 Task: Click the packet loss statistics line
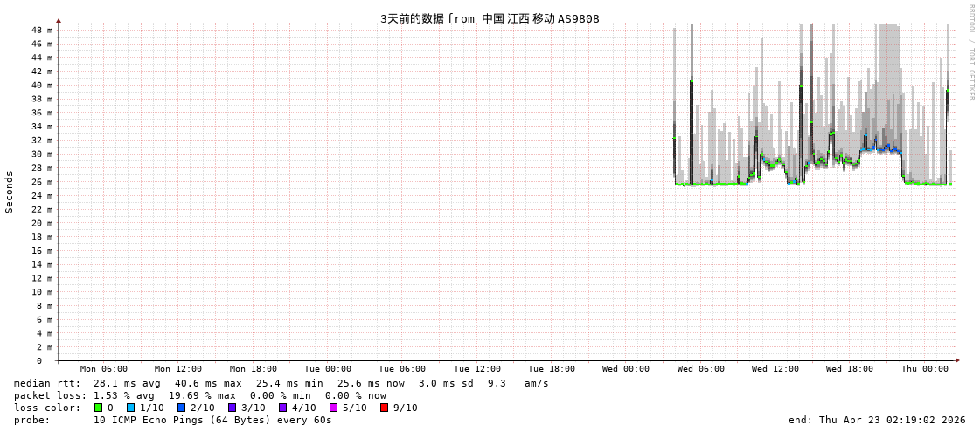point(199,395)
